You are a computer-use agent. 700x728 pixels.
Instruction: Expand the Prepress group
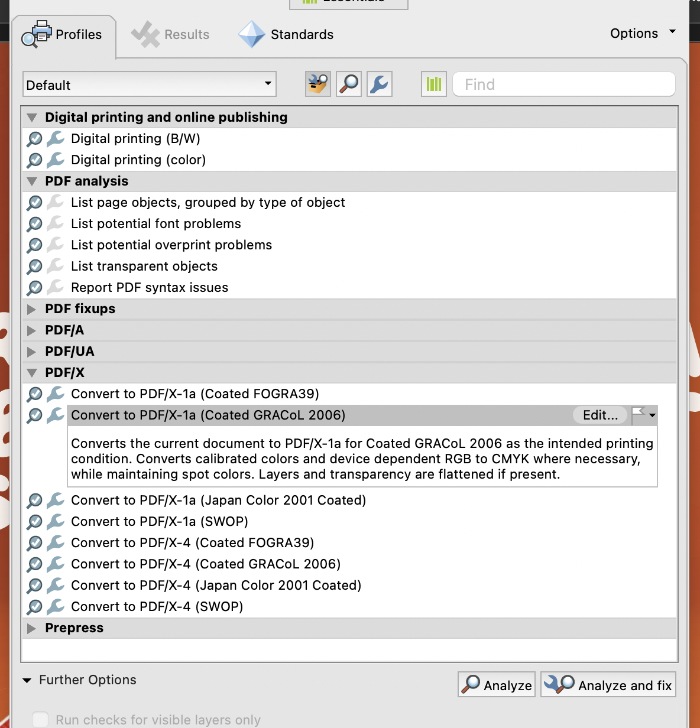[32, 628]
